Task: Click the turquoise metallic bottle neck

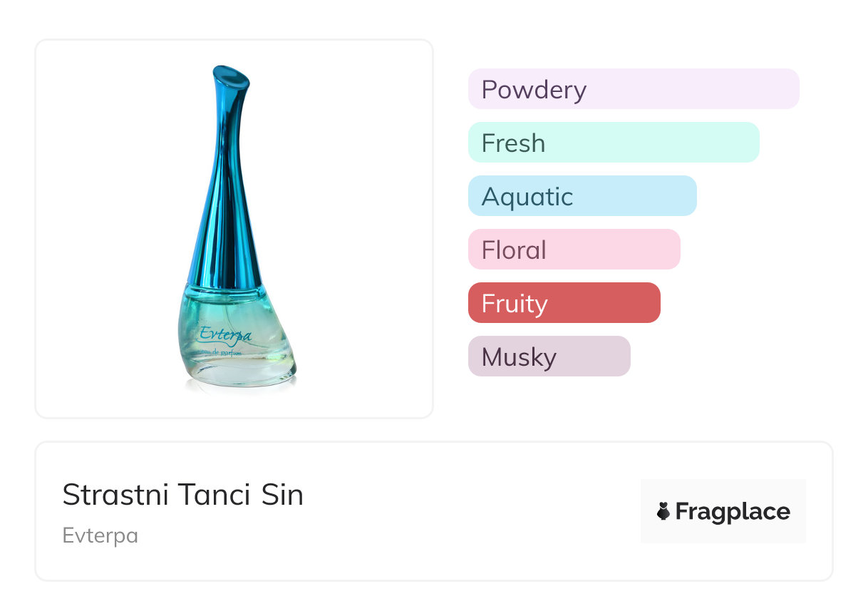Action: 224,200
